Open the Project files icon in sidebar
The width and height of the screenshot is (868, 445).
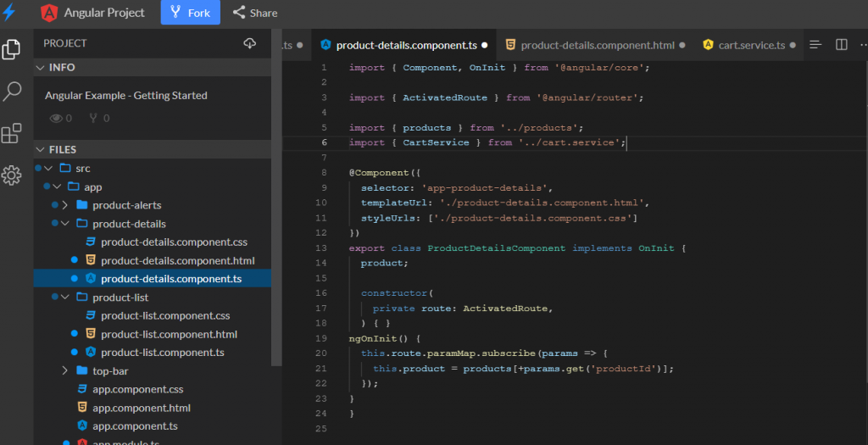click(x=12, y=49)
